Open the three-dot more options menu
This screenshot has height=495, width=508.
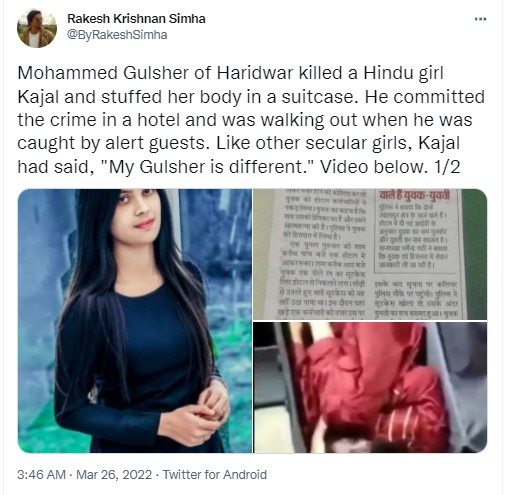(480, 19)
